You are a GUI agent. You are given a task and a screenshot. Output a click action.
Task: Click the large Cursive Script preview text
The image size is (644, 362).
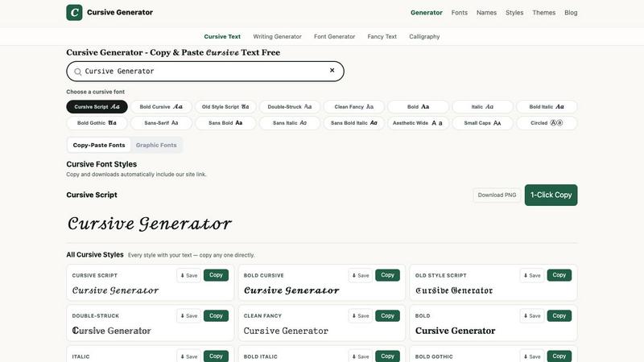[150, 224]
